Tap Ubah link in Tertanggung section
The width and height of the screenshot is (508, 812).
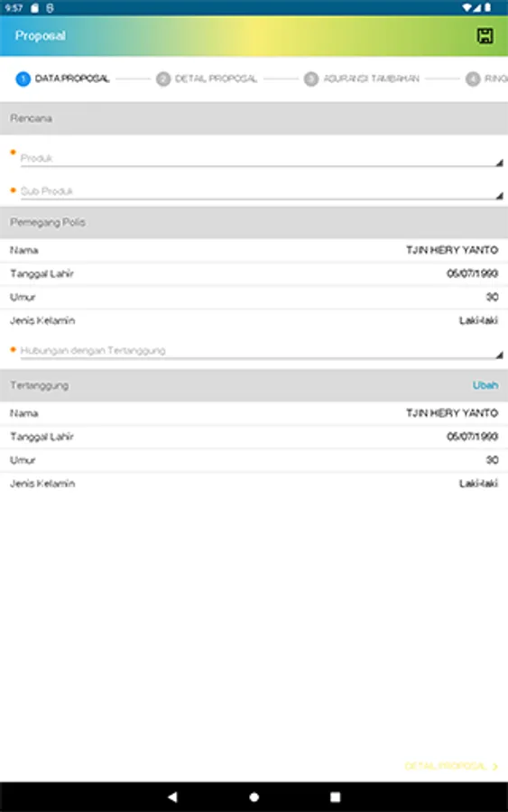click(x=485, y=385)
